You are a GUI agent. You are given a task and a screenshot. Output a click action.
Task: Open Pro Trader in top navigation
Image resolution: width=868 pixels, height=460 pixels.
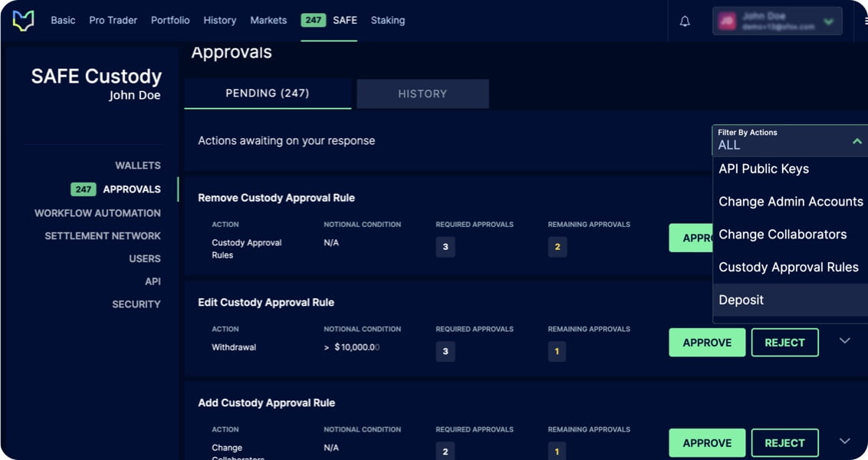click(x=113, y=21)
